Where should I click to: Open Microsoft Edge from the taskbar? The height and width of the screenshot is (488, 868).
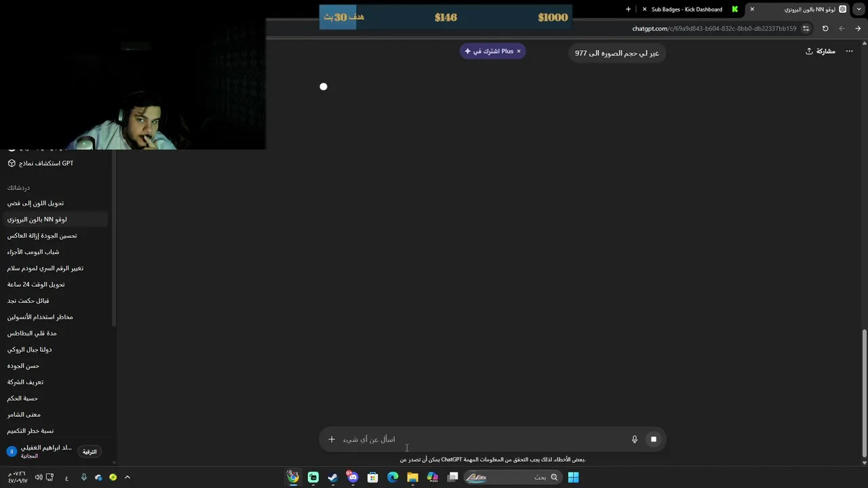tap(393, 477)
